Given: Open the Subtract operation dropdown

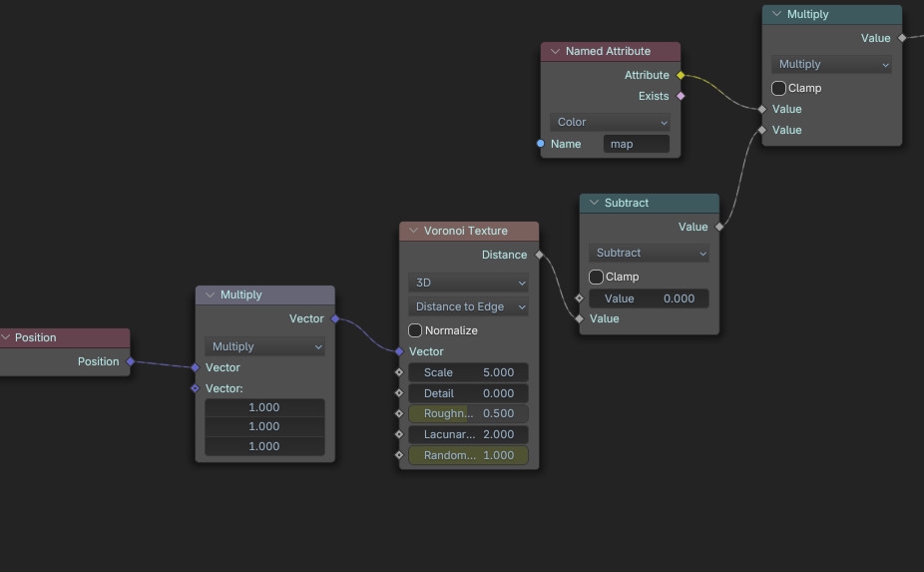Looking at the screenshot, I should (649, 253).
